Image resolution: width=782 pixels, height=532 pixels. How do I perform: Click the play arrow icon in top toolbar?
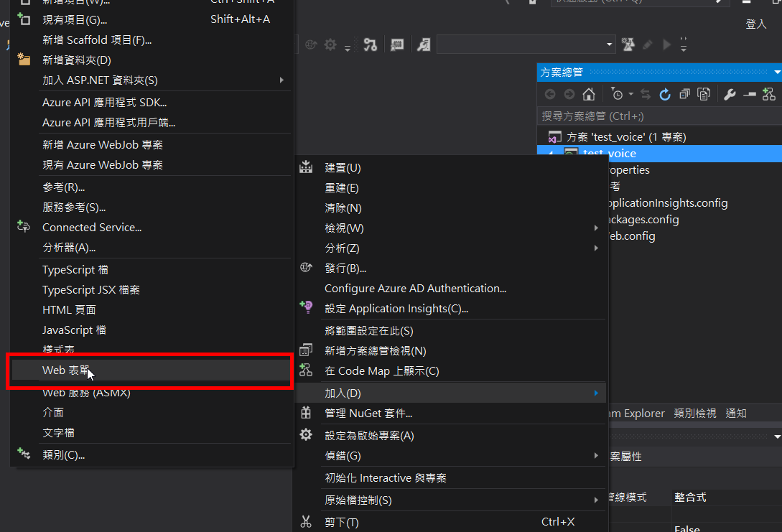(667, 45)
